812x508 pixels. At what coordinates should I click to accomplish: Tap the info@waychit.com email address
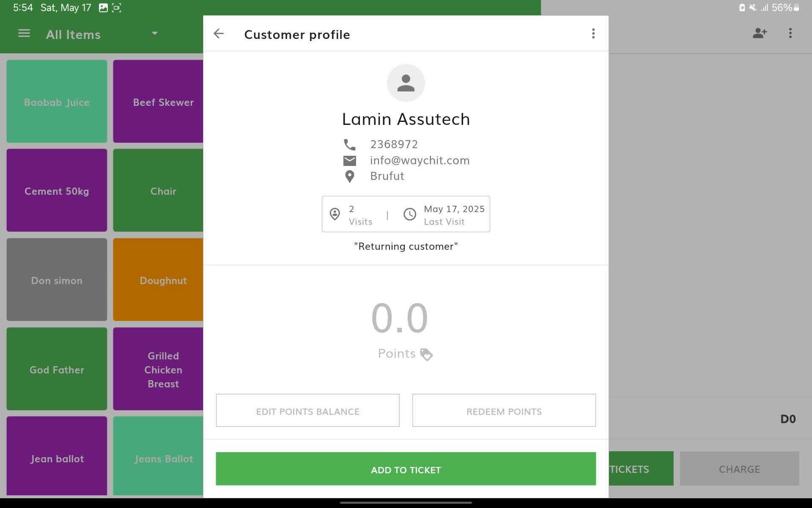(x=420, y=160)
